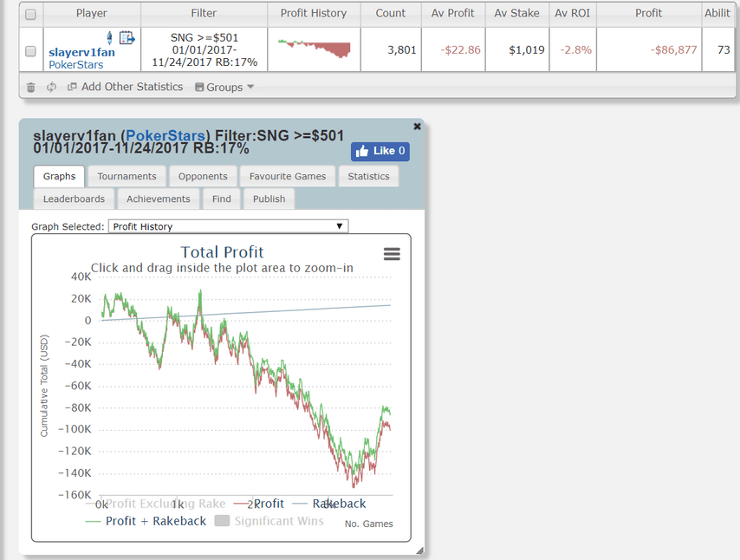Screen dimensions: 740x560
Task: Switch to the Graphs tab
Action: pos(59,176)
